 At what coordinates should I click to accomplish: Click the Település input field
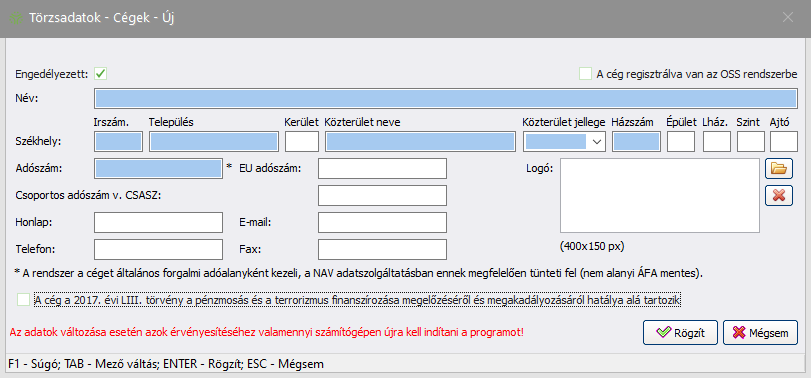click(214, 141)
